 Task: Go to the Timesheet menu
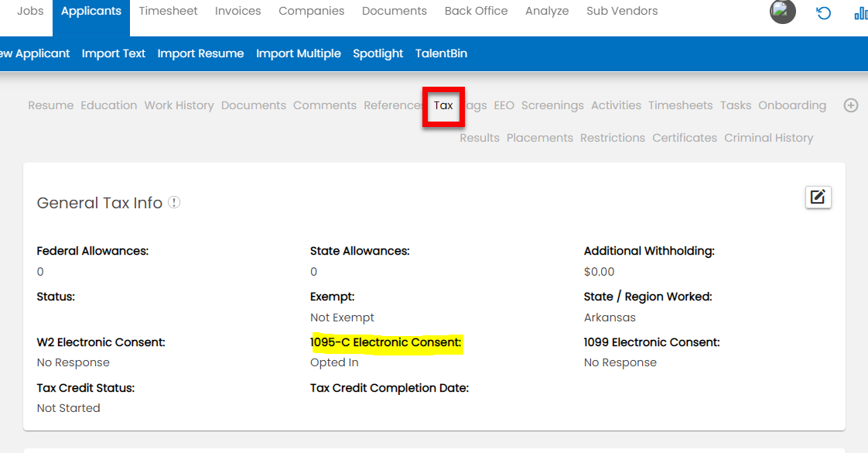tap(168, 11)
